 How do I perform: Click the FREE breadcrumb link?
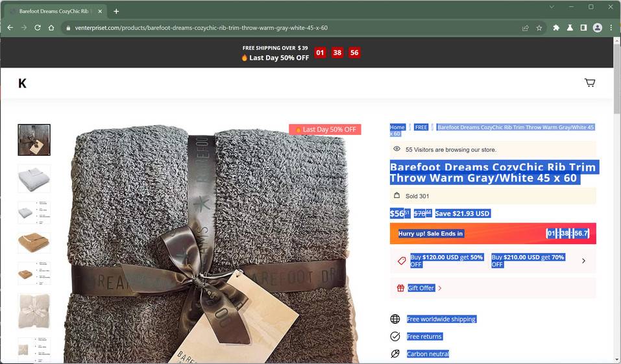(421, 127)
